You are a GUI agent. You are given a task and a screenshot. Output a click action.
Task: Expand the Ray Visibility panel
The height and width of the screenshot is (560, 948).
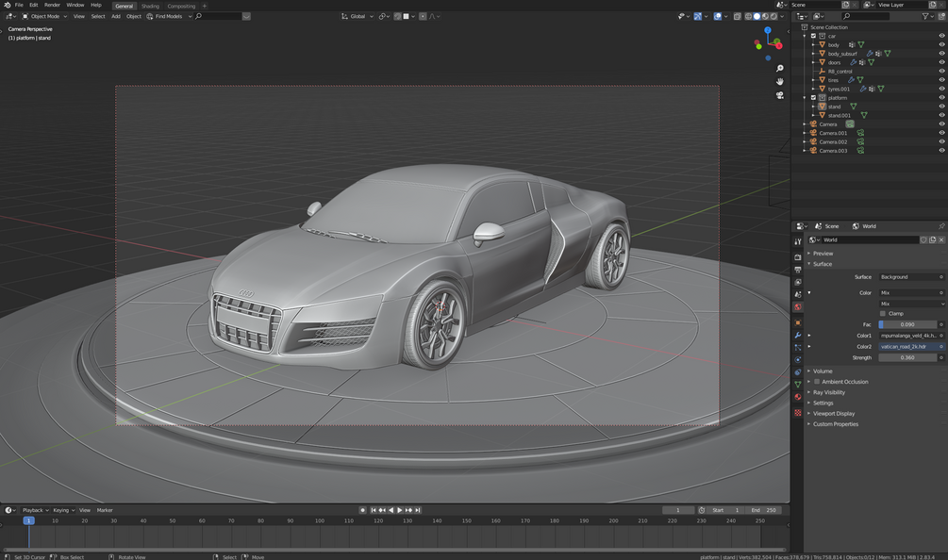[829, 392]
